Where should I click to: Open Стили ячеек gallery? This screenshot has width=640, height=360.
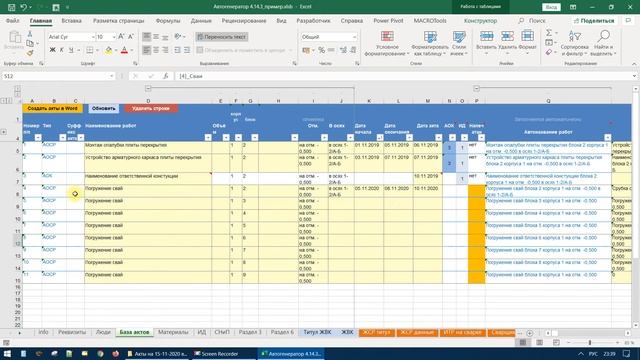pyautogui.click(x=459, y=43)
